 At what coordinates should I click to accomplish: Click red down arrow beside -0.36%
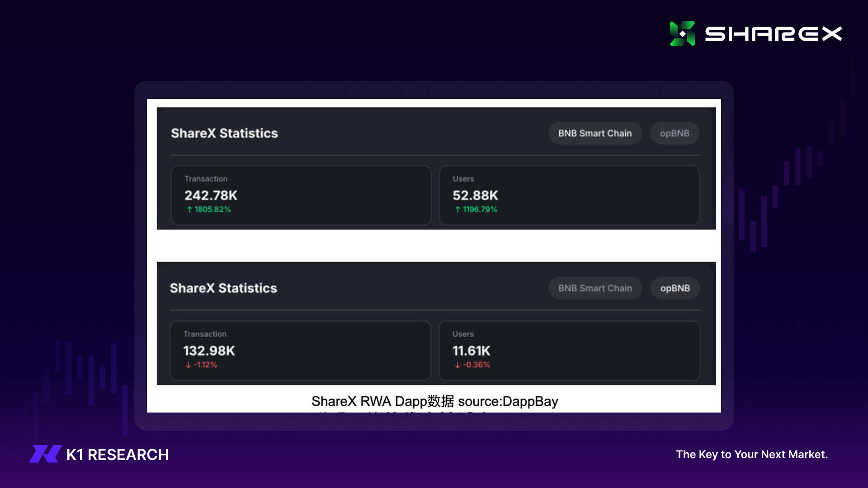tap(457, 365)
